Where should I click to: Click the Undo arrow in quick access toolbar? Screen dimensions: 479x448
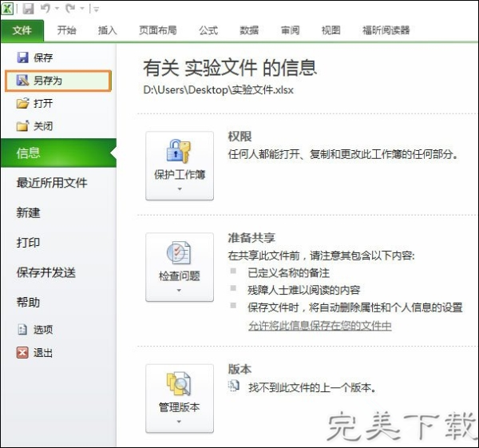(x=46, y=9)
